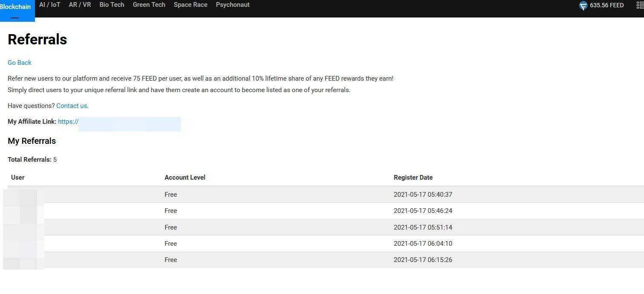Viewport: 644px width, 294px height.
Task: Click Free level in the 06:04:10 row
Action: pyautogui.click(x=171, y=244)
